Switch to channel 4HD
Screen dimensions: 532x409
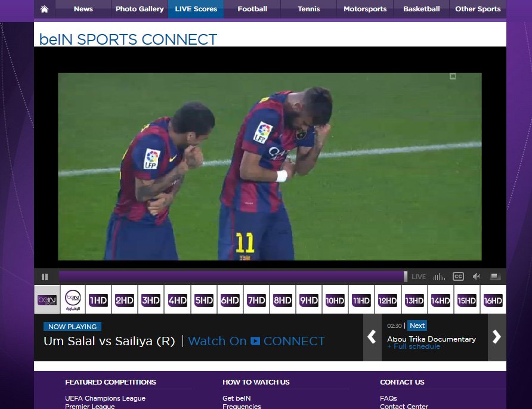(x=178, y=300)
